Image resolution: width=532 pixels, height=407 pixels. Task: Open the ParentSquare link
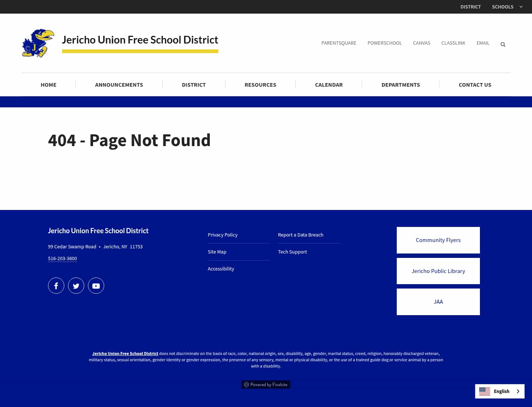[339, 43]
